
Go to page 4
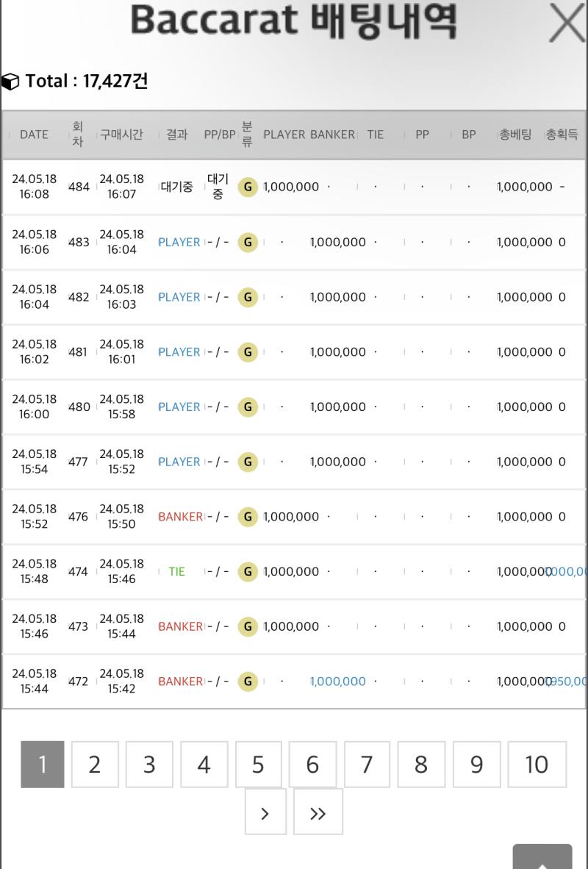click(204, 765)
